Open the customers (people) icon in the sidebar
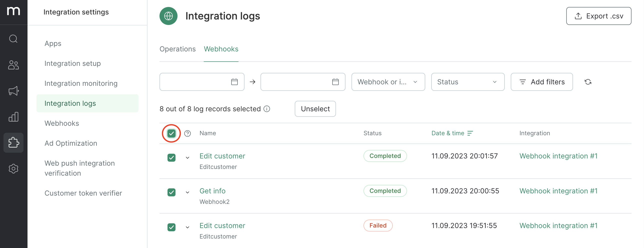 [13, 65]
